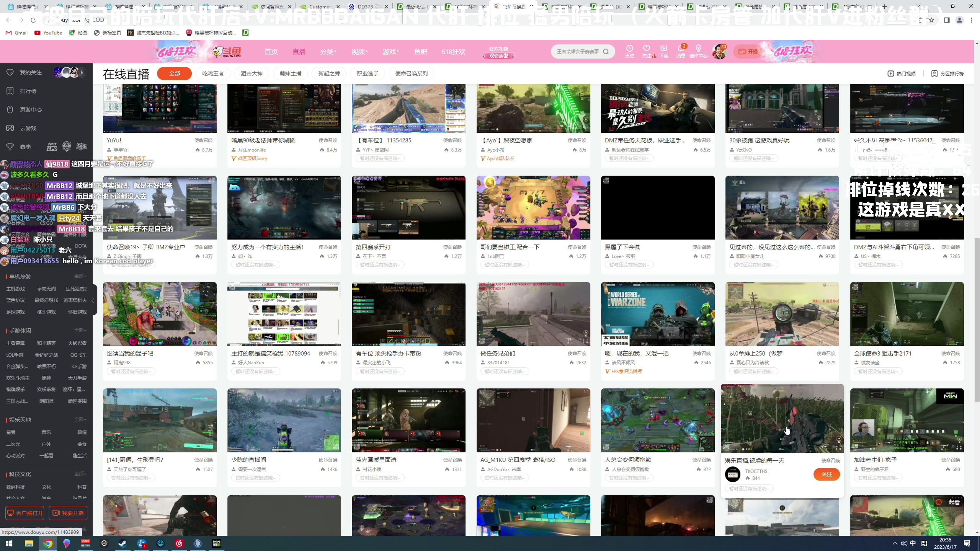Select the 使命召唤系列 filter tab

(x=412, y=73)
